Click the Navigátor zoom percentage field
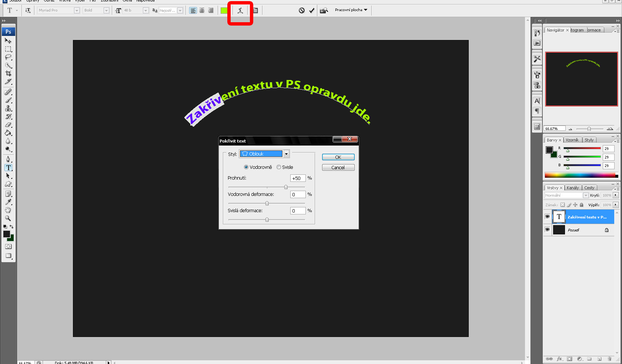Viewport: 622px width, 364px height. pyautogui.click(x=554, y=128)
